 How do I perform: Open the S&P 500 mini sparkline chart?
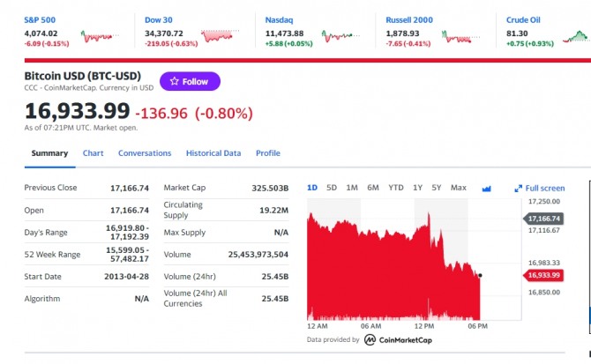coord(100,36)
